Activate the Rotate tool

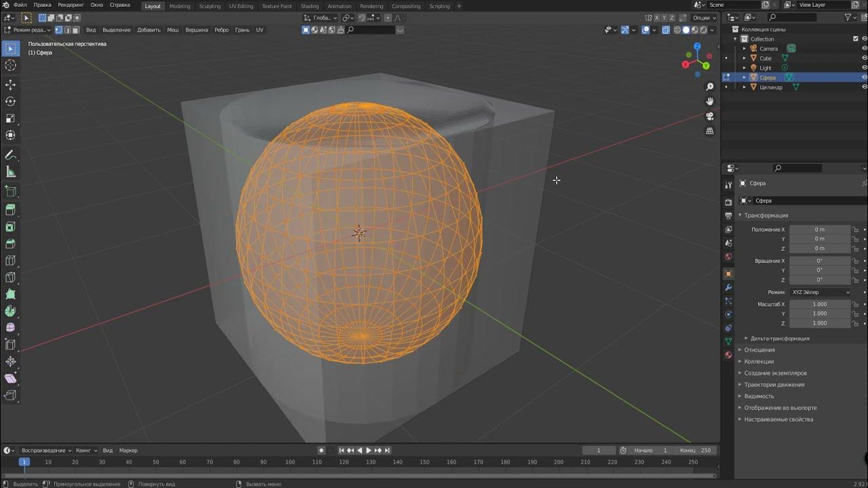tap(11, 102)
